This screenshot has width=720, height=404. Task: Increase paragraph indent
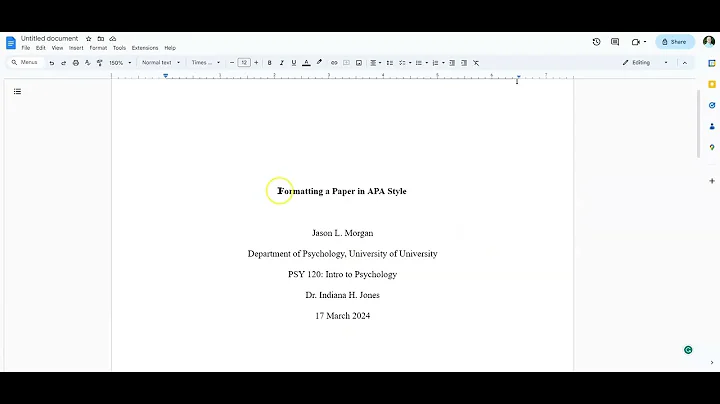(x=464, y=63)
